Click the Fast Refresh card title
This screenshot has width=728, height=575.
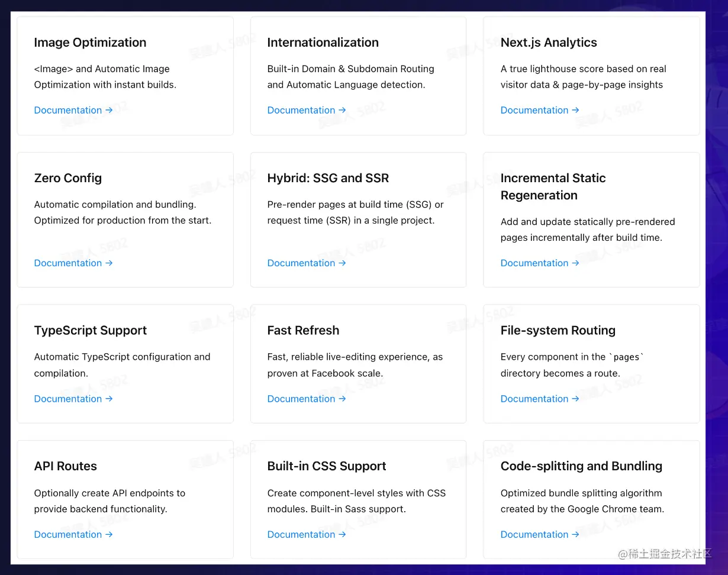point(303,330)
